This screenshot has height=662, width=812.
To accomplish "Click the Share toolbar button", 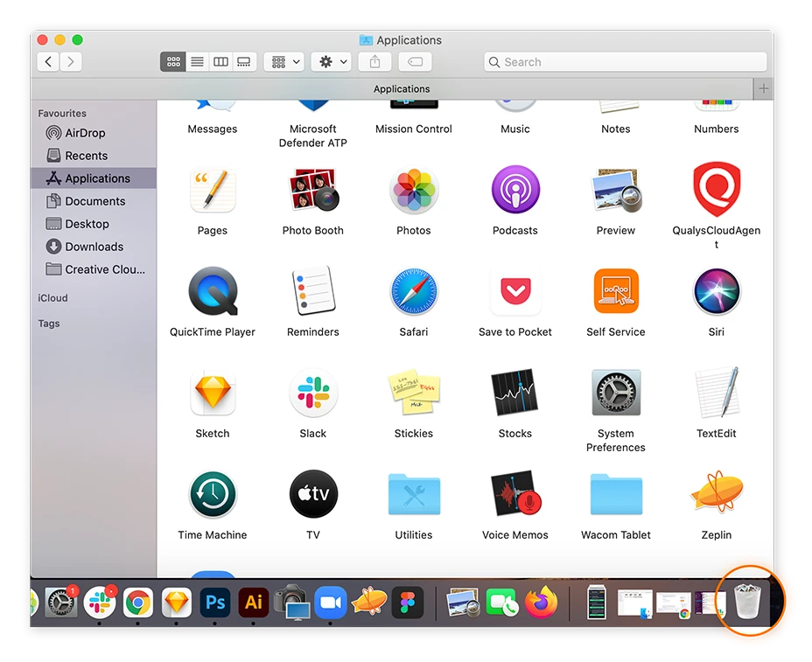I will tap(374, 62).
